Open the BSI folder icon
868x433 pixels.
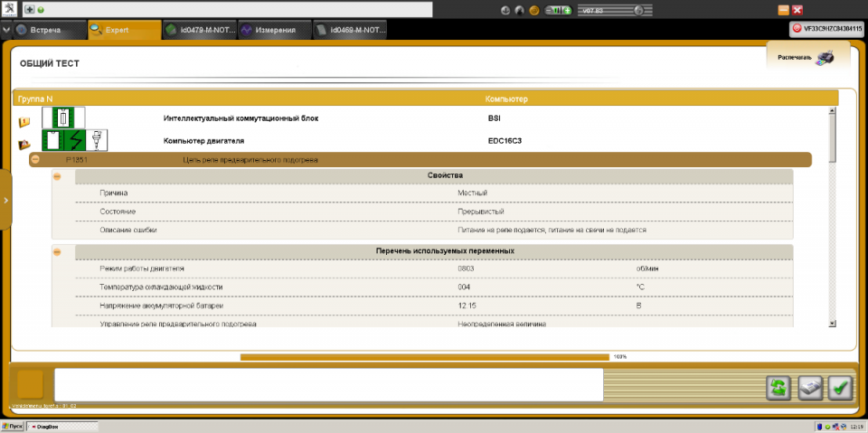24,121
